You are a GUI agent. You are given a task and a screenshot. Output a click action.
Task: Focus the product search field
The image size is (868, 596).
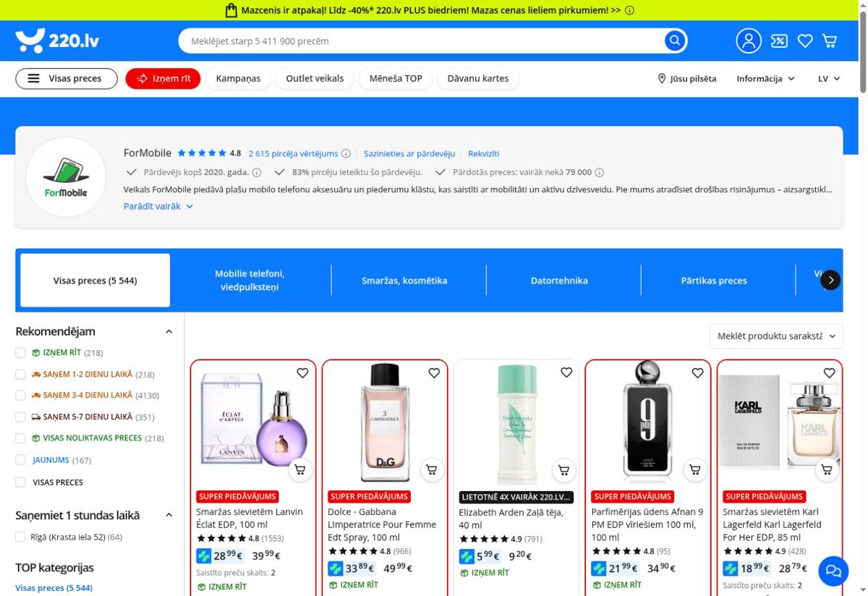click(420, 41)
